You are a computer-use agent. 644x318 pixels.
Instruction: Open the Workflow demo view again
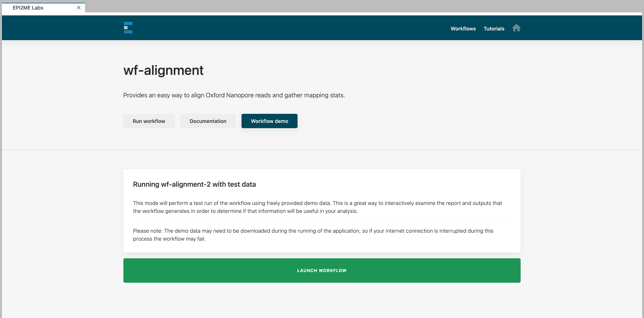(x=269, y=121)
